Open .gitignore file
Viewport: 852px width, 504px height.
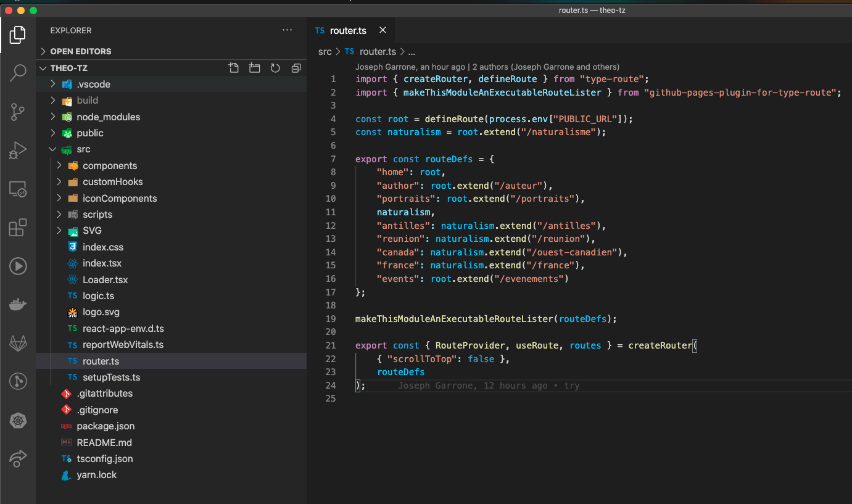tap(171, 410)
